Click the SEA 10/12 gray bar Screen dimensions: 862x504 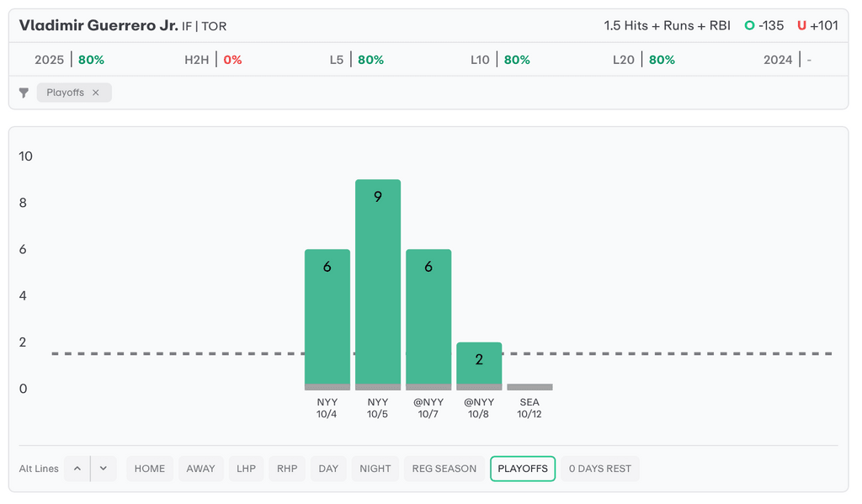coord(529,387)
